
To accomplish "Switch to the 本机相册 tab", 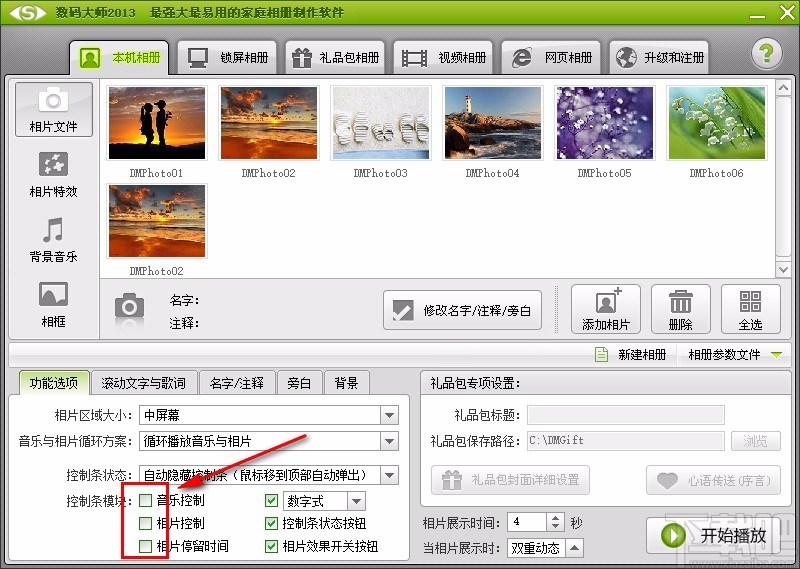I will pyautogui.click(x=119, y=57).
